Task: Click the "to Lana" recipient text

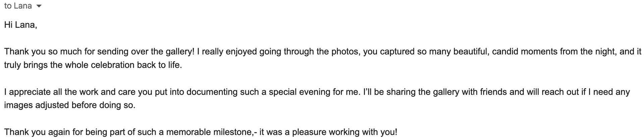Action: tap(18, 6)
